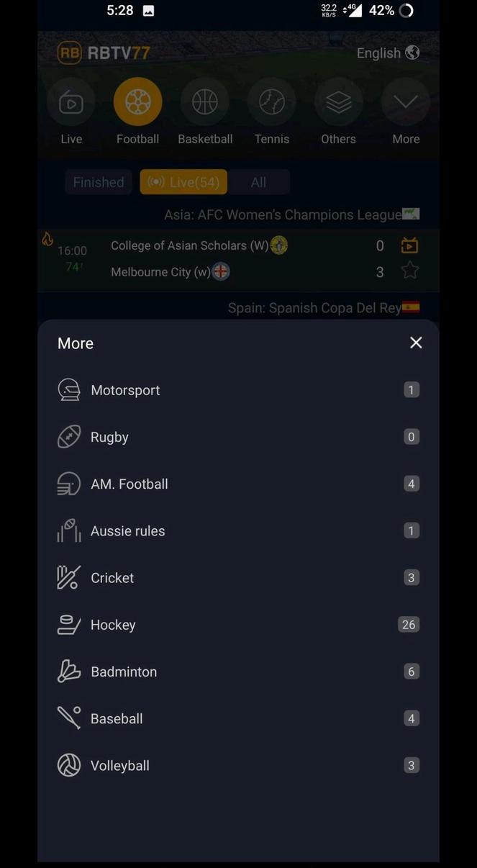Open the Volleyball icon
This screenshot has height=868, width=477.
click(68, 765)
